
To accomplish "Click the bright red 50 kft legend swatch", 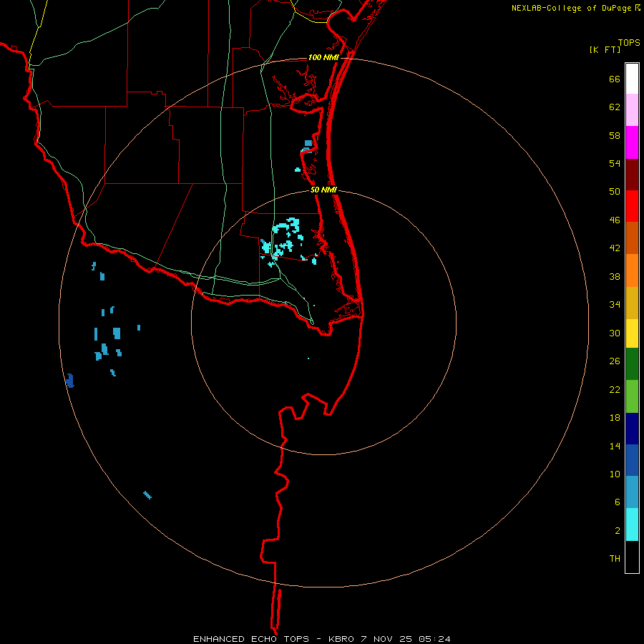I will pyautogui.click(x=632, y=206).
